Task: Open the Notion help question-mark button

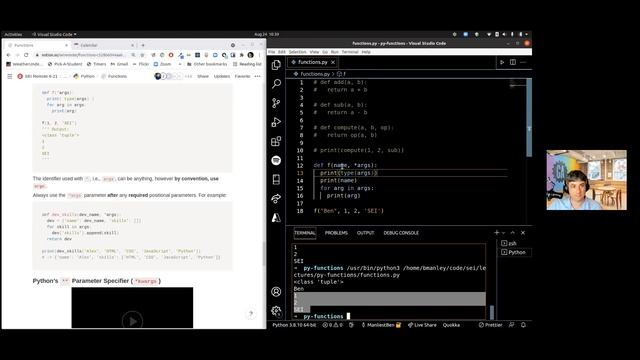Action: [251, 313]
